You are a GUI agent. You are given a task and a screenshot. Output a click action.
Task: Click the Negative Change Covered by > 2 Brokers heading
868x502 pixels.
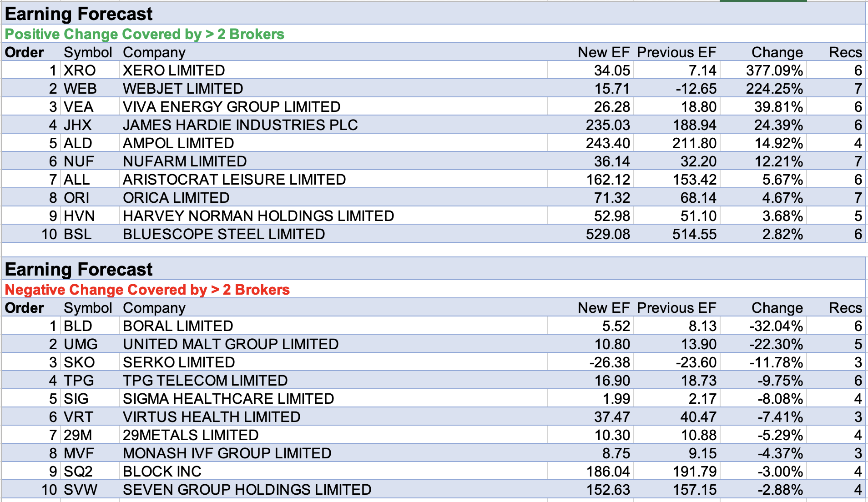(147, 290)
